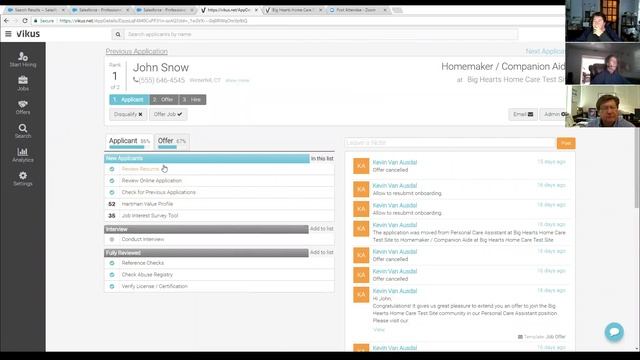The width and height of the screenshot is (640, 360).
Task: Toggle Check for Previous Applications checkmark
Action: [112, 192]
